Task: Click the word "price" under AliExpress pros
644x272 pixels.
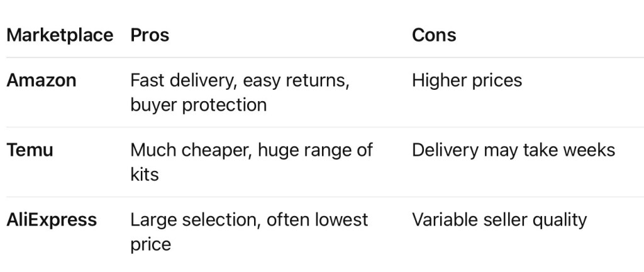Action: (150, 244)
